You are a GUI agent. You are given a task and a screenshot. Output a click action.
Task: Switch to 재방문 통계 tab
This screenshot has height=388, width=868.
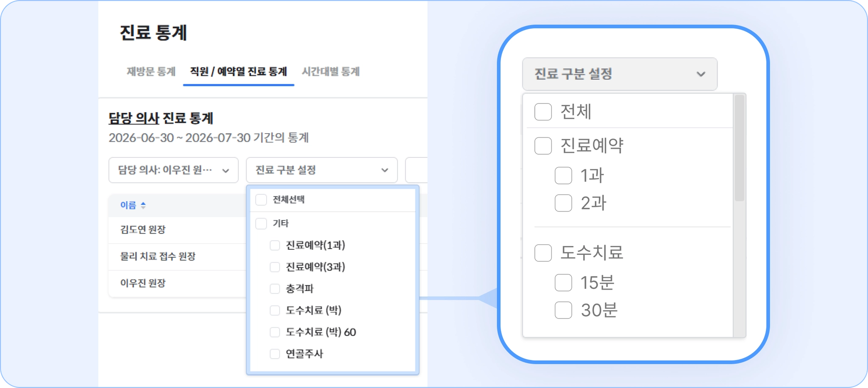[x=151, y=72]
